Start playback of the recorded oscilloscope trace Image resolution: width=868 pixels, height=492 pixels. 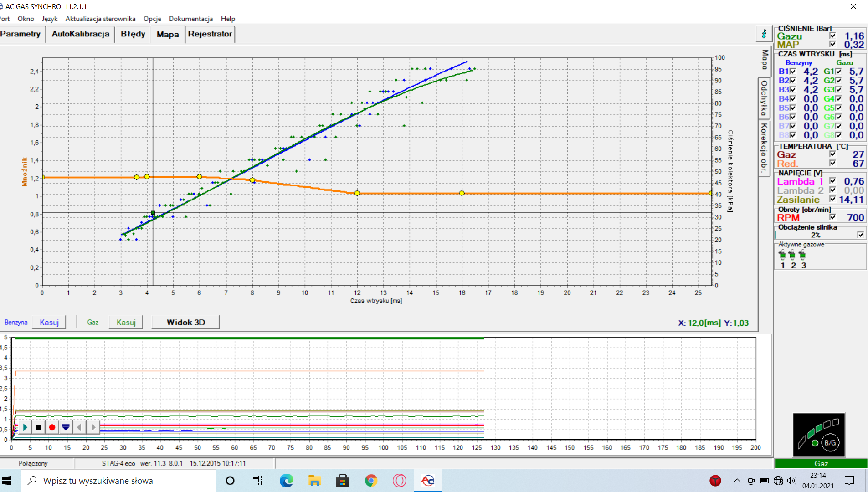click(x=25, y=427)
